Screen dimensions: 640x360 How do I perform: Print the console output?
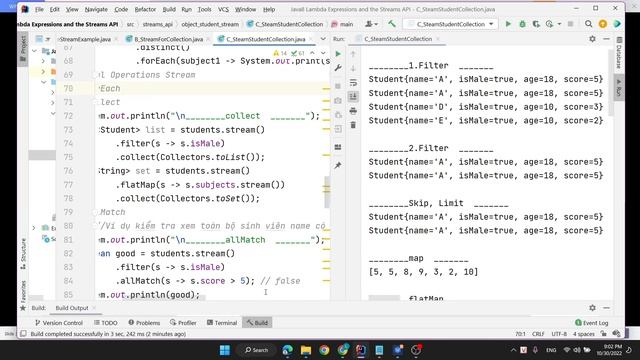click(353, 111)
